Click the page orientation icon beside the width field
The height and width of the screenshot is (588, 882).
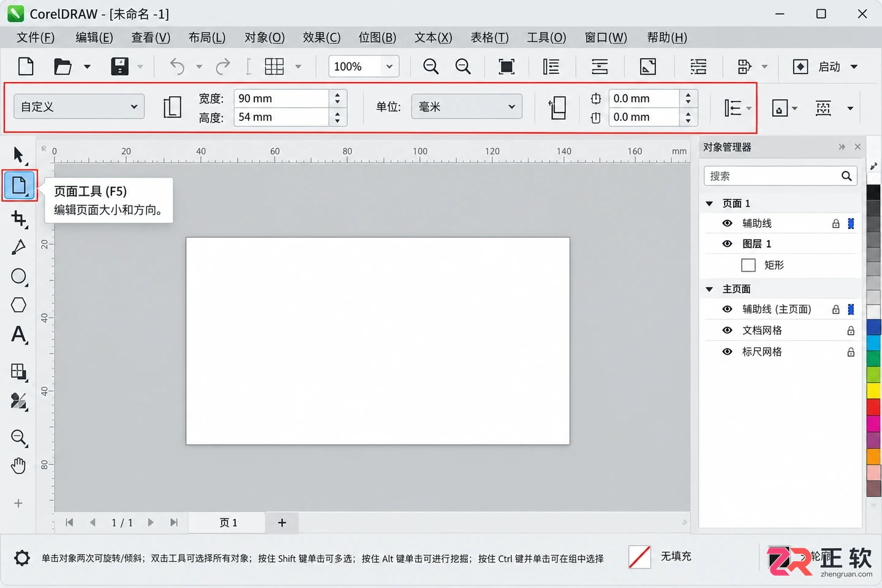tap(172, 107)
